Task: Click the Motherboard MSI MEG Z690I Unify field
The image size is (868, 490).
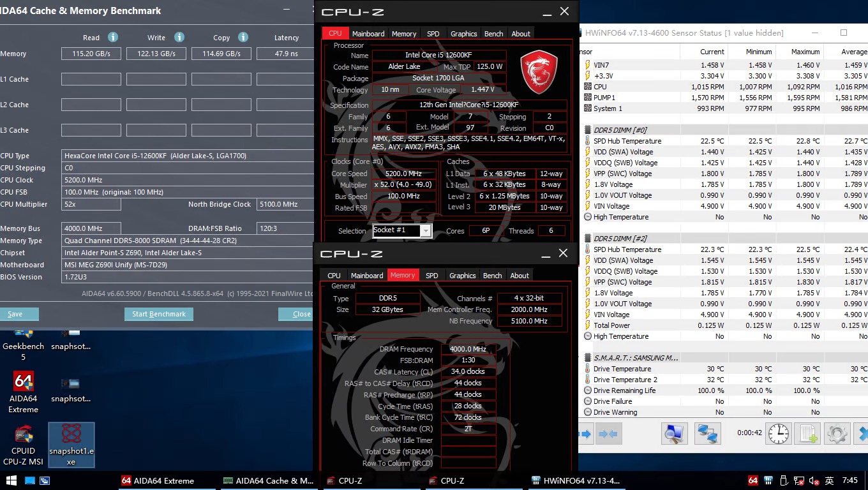Action: click(x=188, y=265)
